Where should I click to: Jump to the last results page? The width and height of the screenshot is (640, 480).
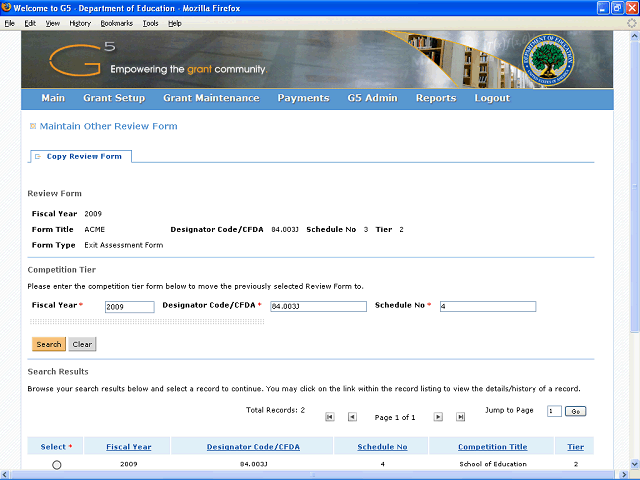[460, 417]
